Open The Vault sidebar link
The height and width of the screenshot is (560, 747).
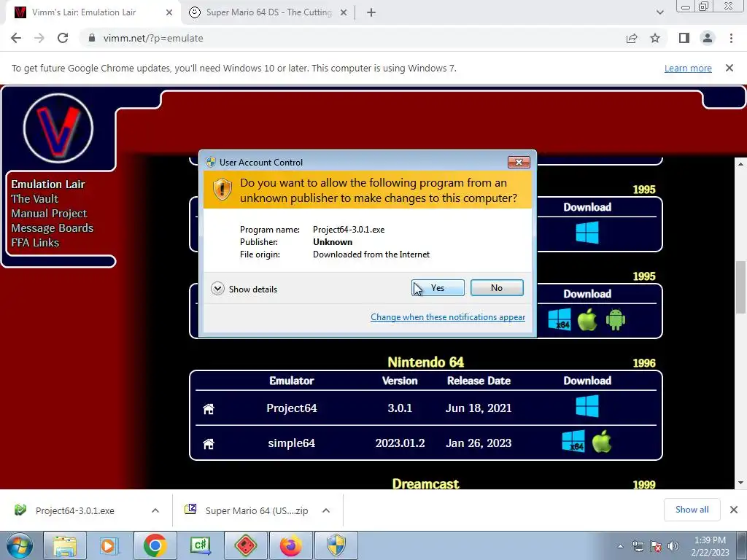tap(35, 198)
